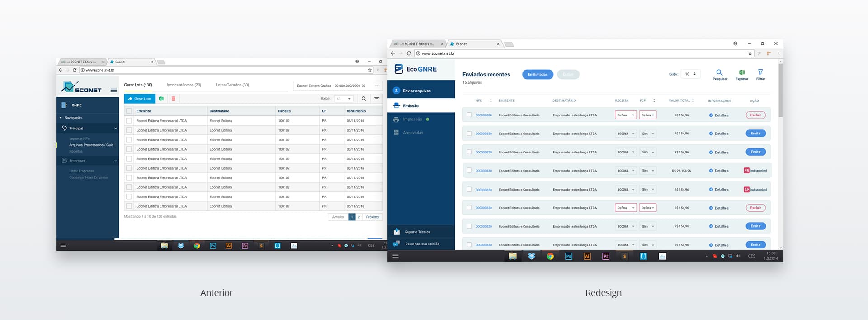This screenshot has height=320, width=868.
Task: Click the GNRE icon in the Anterior sidebar
Action: coord(64,105)
